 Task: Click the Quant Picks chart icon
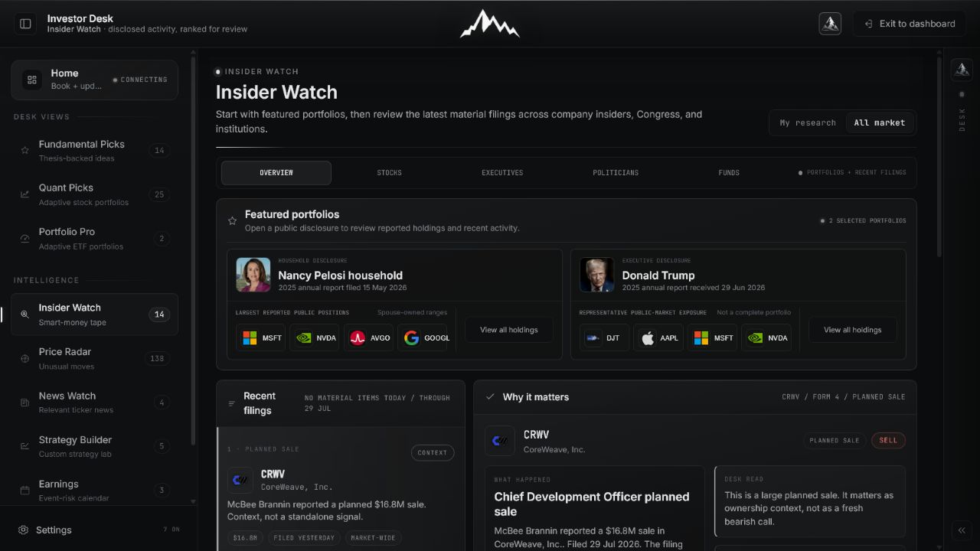click(24, 194)
